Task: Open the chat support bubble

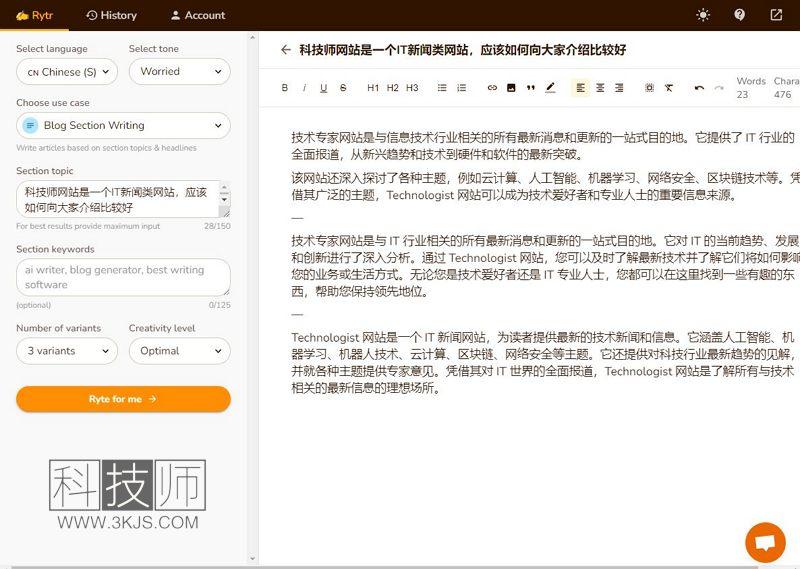Action: tap(765, 542)
